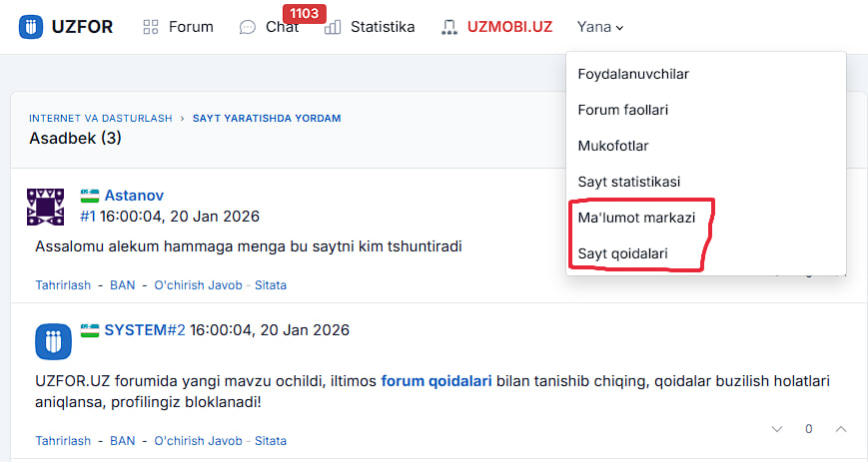Click the UZFOR logo icon
The width and height of the screenshot is (868, 462).
[x=31, y=27]
